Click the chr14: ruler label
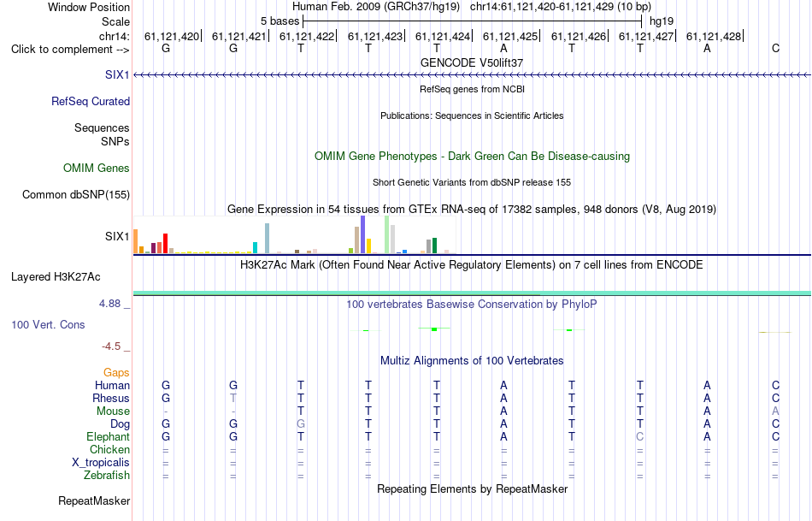The width and height of the screenshot is (812, 521). click(115, 36)
